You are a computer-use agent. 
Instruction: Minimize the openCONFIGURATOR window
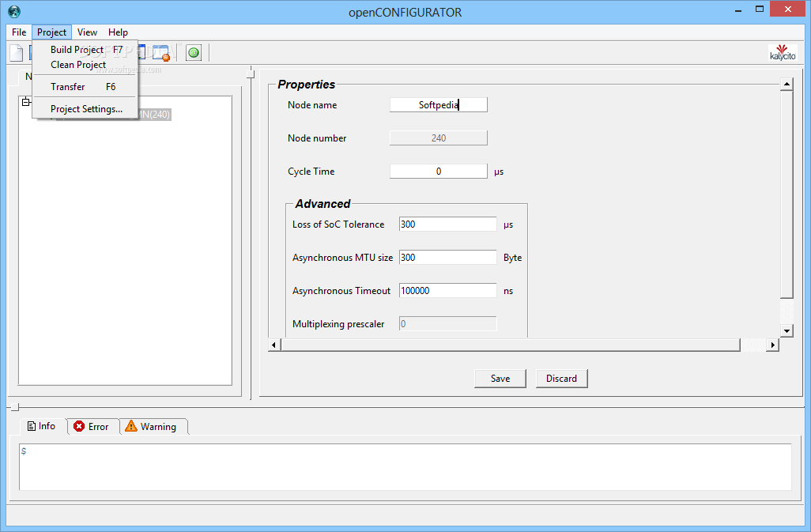738,9
